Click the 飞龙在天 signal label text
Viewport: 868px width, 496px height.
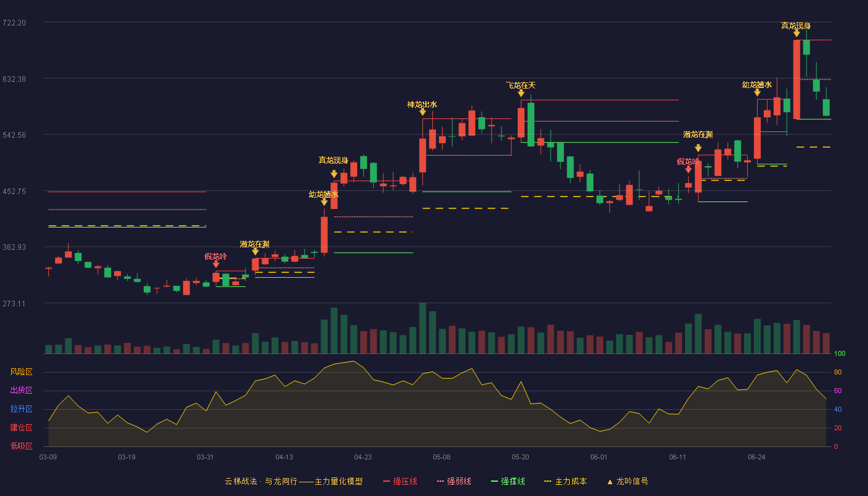pos(521,85)
